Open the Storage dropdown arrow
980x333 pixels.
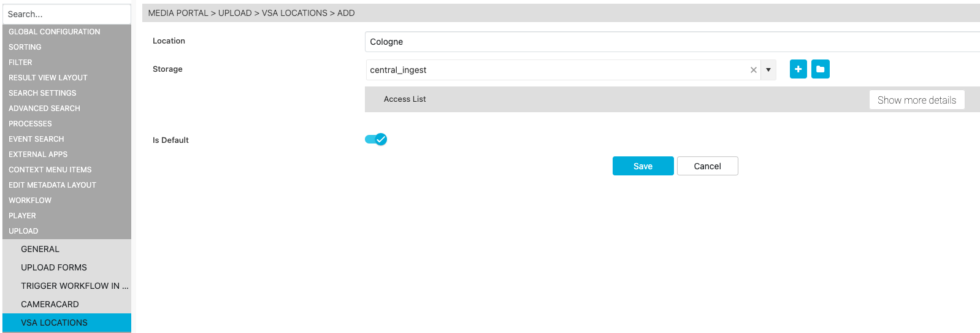click(x=768, y=70)
